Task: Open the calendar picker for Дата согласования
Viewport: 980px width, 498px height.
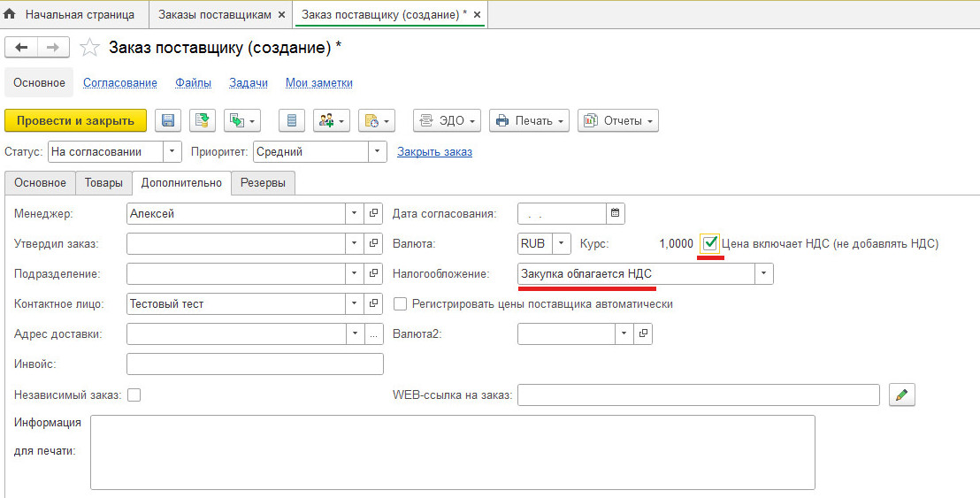Action: coord(616,213)
